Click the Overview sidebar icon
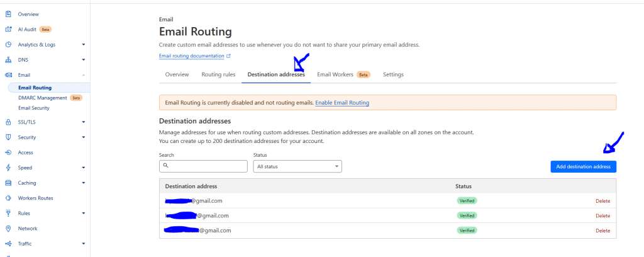Screen dimensions: 644x257 pos(8,13)
